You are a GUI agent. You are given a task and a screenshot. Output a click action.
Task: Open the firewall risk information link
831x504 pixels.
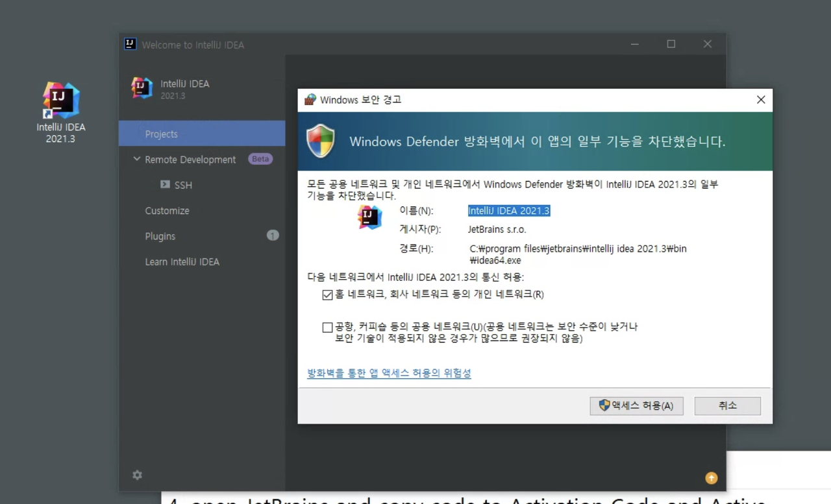389,373
